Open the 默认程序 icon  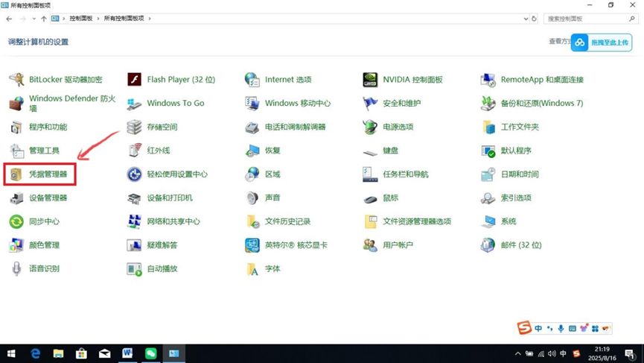[x=488, y=151]
